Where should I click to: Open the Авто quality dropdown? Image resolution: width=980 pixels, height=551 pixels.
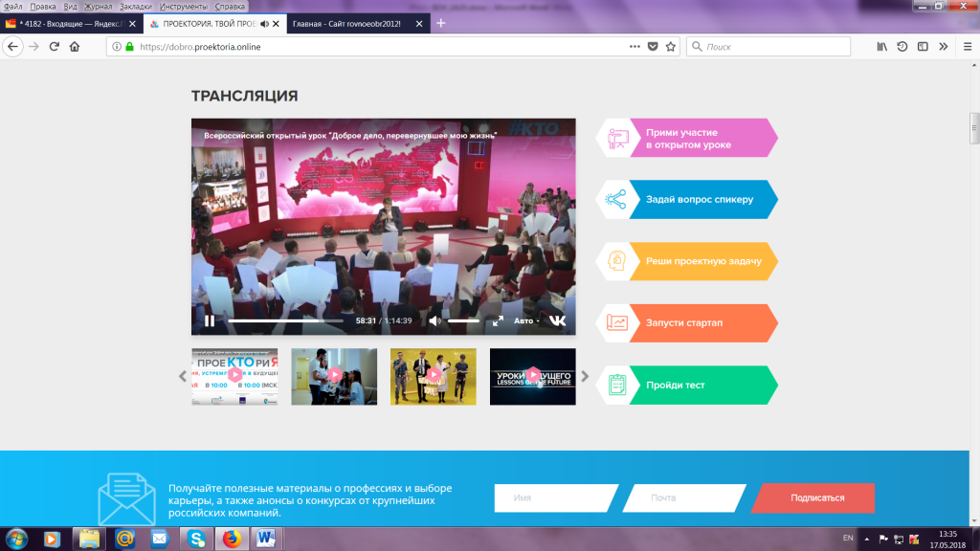coord(526,320)
